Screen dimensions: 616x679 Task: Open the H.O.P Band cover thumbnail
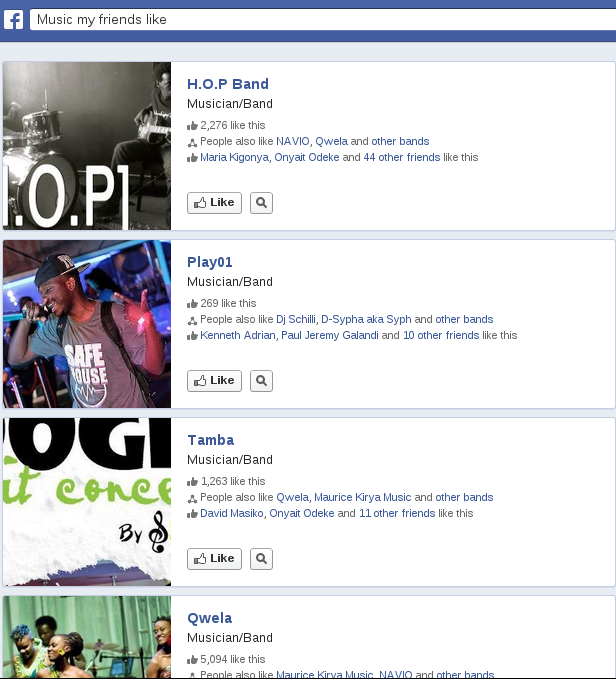tap(87, 146)
